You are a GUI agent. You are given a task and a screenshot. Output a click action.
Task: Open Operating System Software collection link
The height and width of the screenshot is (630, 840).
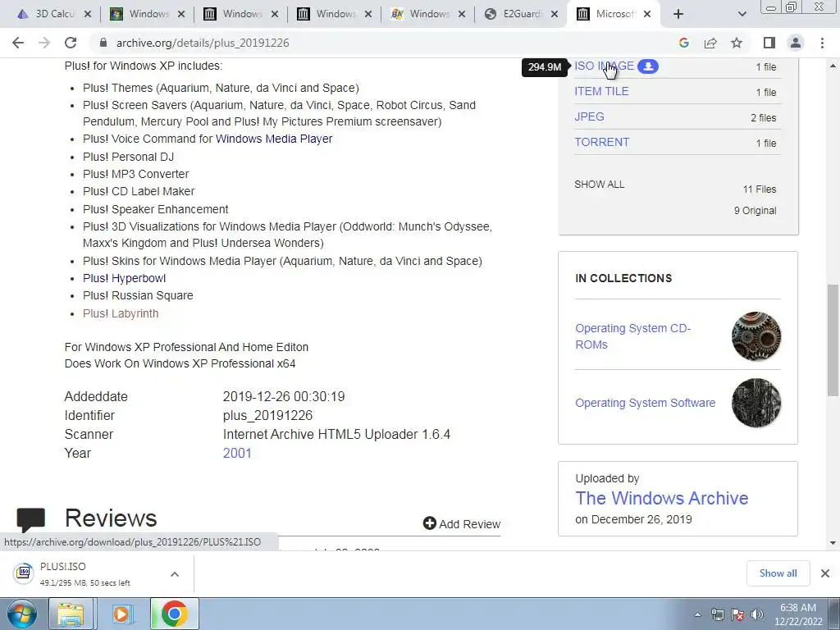[x=645, y=403]
